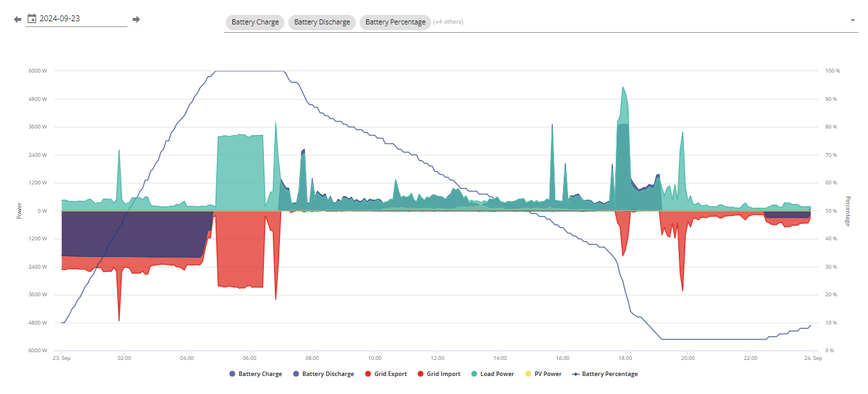Viewport: 868px width, 394px height.
Task: Toggle Battery Percentage line in legend
Action: pyautogui.click(x=605, y=373)
